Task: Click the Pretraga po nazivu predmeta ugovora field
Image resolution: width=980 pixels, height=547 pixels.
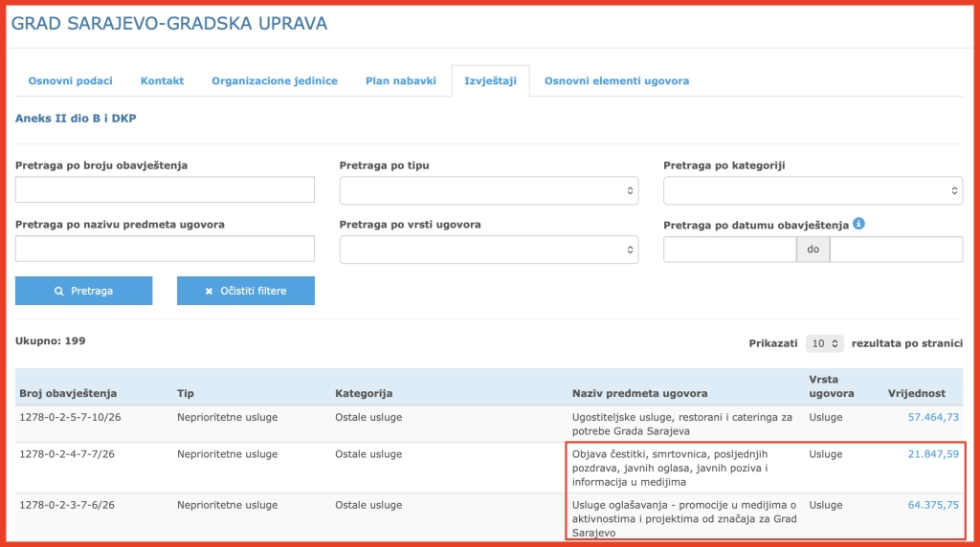Action: click(x=165, y=250)
